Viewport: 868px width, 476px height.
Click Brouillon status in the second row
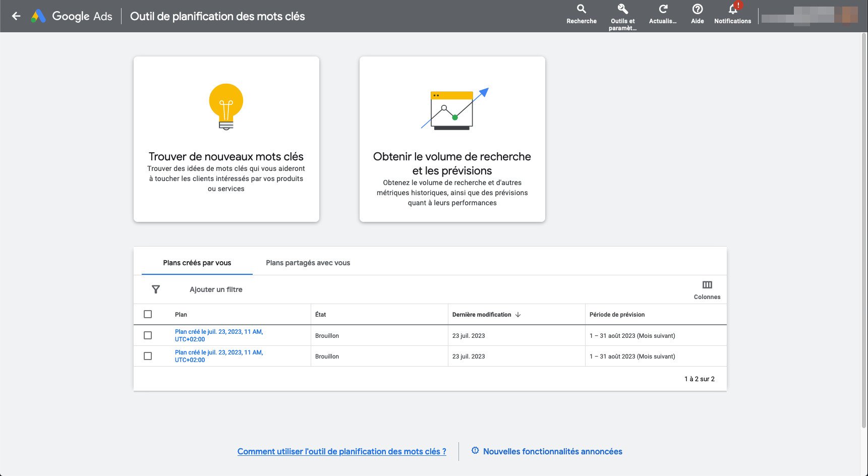pos(327,356)
